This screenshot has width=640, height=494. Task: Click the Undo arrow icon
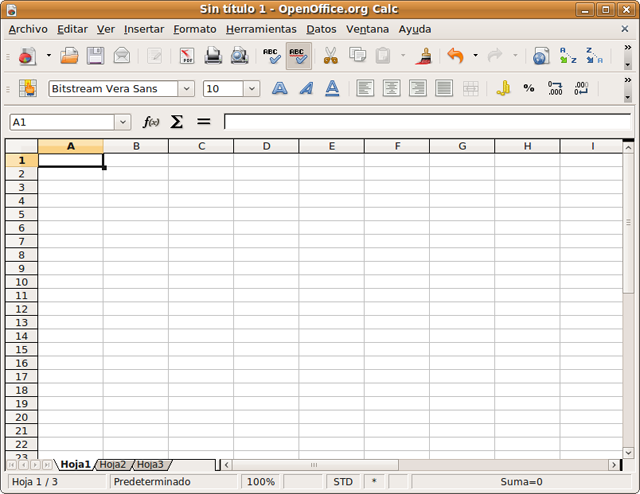(456, 56)
